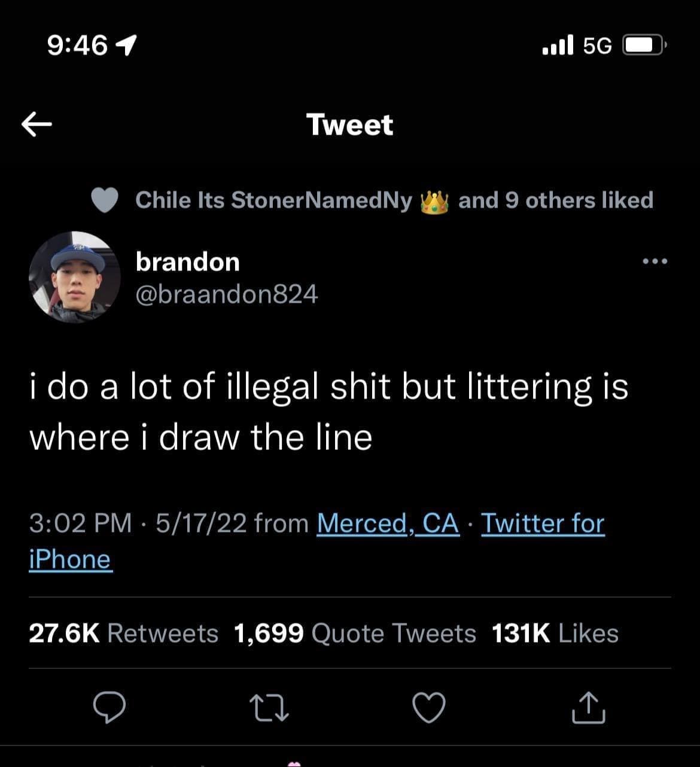View the 131K Likes list
The height and width of the screenshot is (767, 700).
coord(555,634)
